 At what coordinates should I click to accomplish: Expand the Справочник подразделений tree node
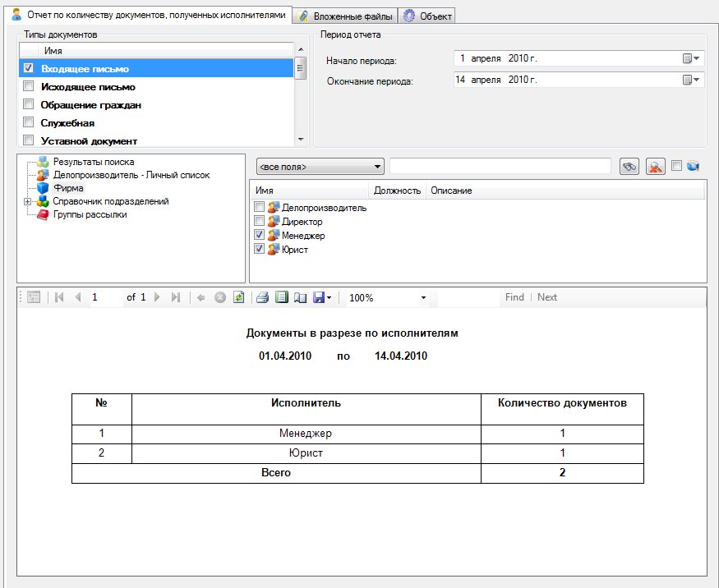[x=27, y=202]
